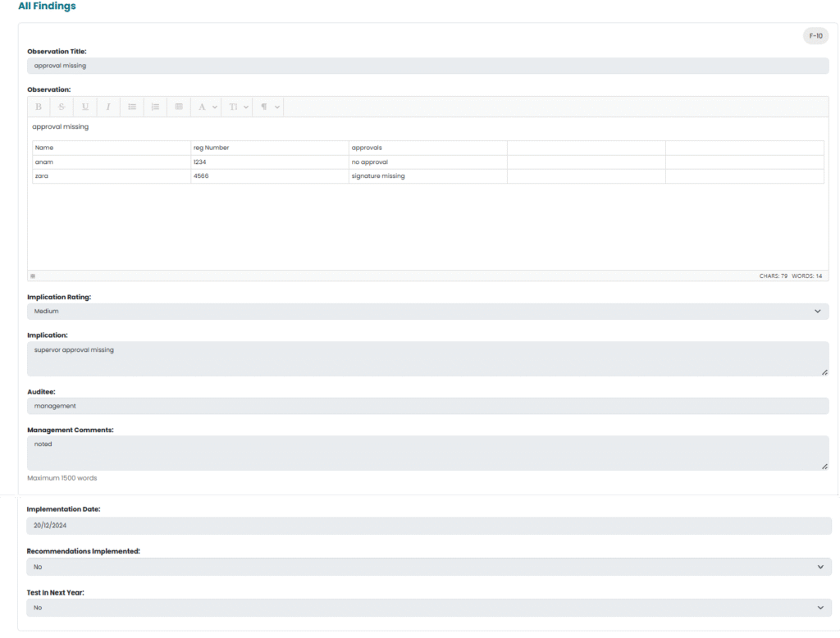Open the font family dropdown

click(208, 107)
